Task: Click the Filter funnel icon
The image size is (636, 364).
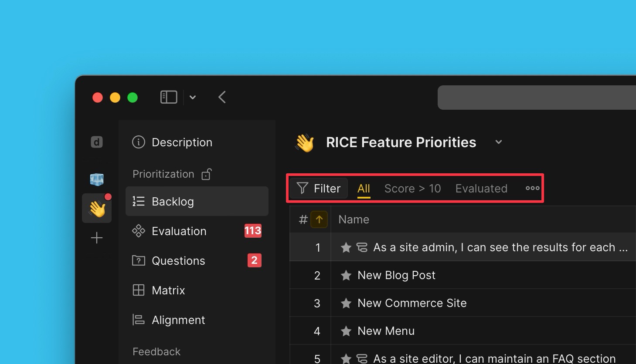Action: 302,188
